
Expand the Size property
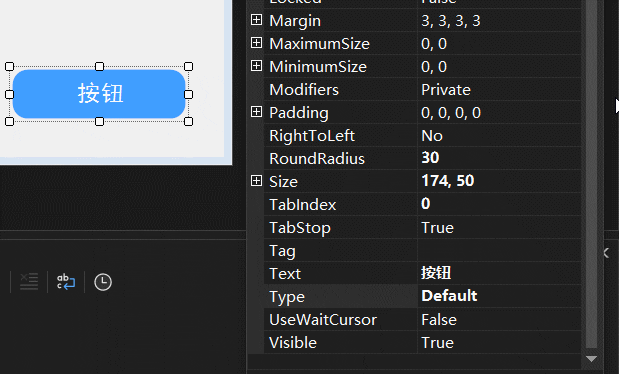click(x=256, y=181)
